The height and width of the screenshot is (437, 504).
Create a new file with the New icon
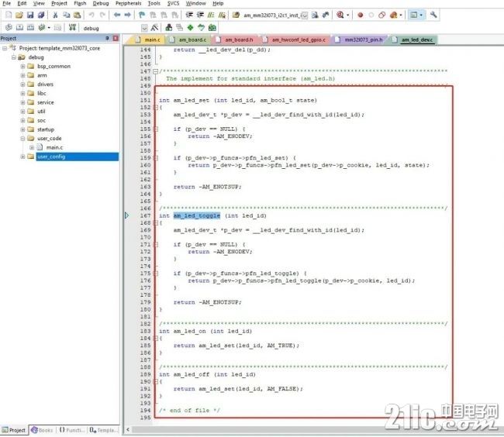click(9, 15)
